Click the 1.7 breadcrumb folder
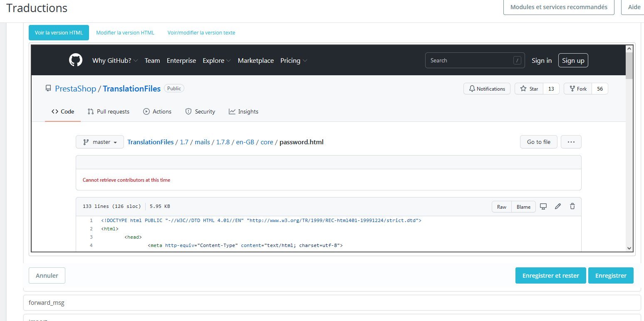 point(184,142)
